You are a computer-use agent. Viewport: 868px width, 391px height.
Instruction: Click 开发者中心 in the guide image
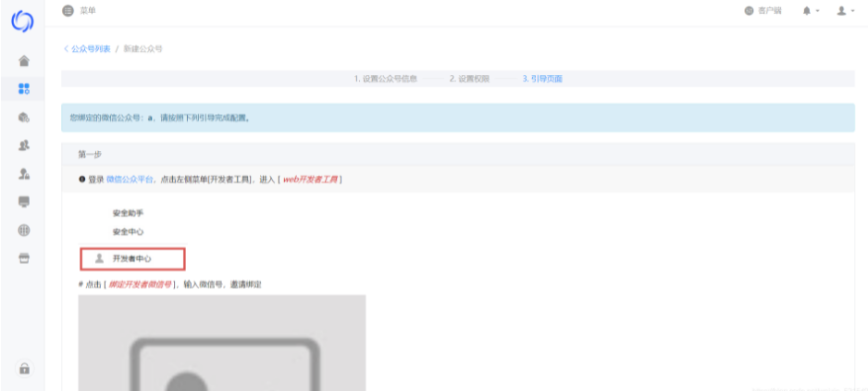pyautogui.click(x=131, y=259)
